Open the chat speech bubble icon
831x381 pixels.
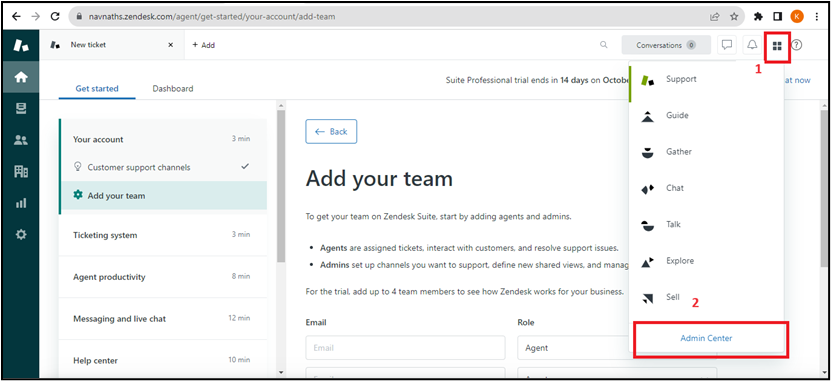[x=727, y=45]
